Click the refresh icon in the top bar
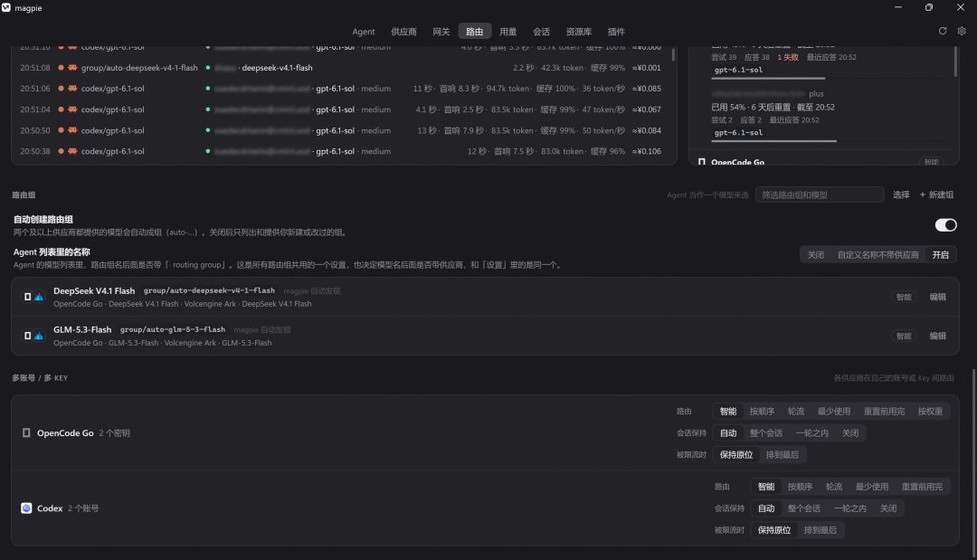Image resolution: width=977 pixels, height=560 pixels. pos(943,31)
